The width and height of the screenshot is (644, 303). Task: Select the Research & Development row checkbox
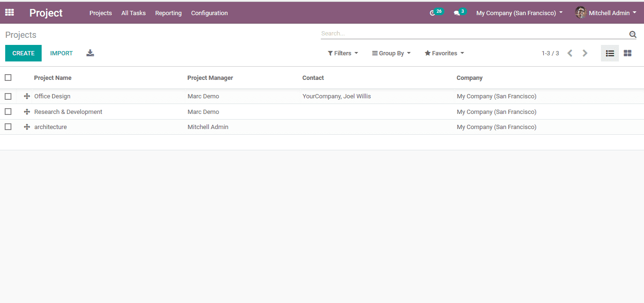(8, 112)
